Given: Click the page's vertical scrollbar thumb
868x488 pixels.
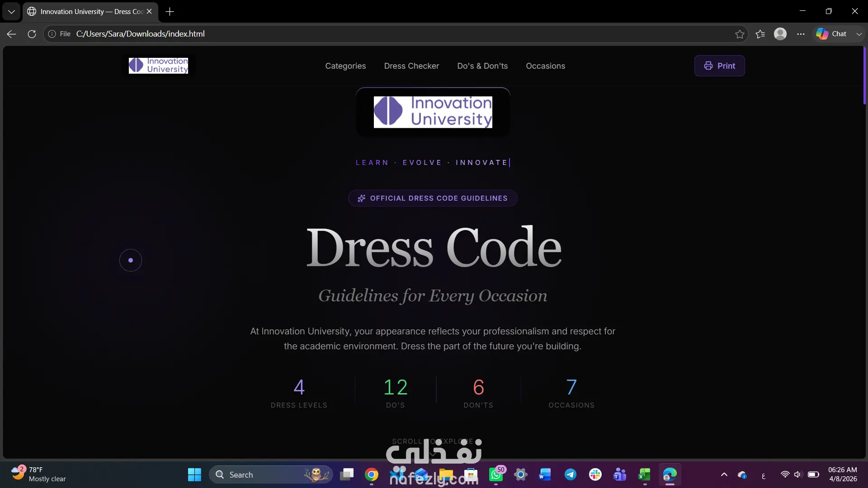Looking at the screenshot, I should pyautogui.click(x=864, y=76).
